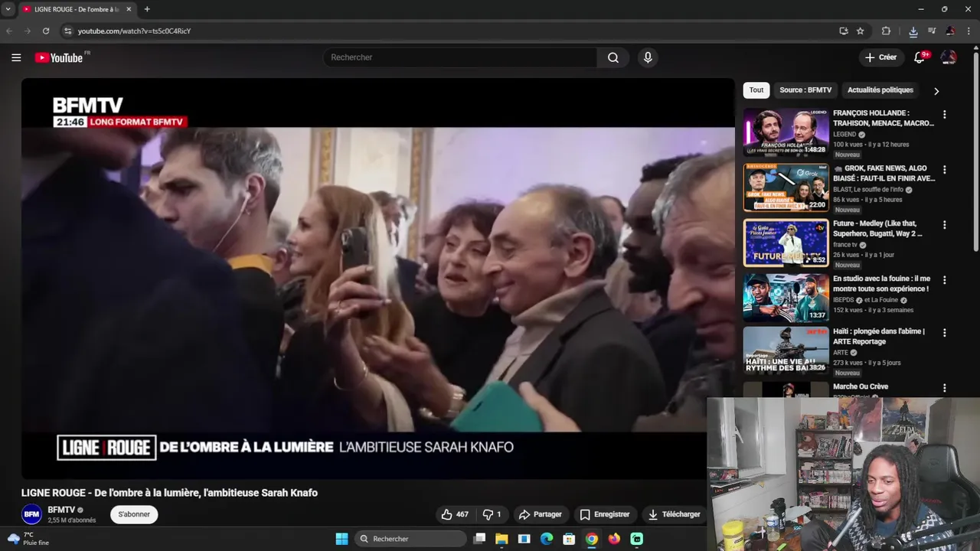This screenshot has width=980, height=551.
Task: Open the YouTube account avatar menu
Action: [949, 57]
